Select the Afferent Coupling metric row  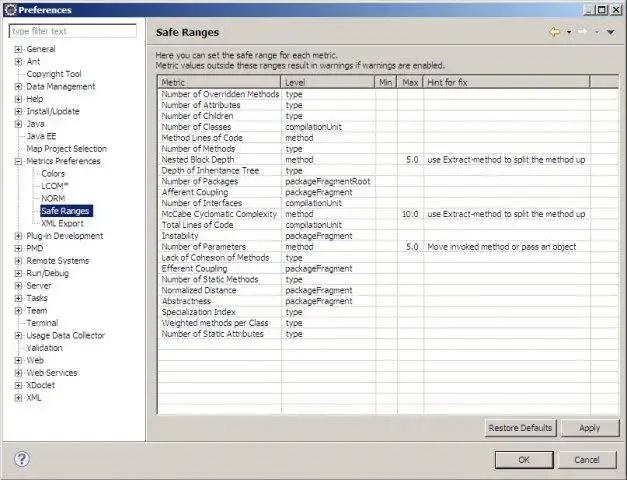click(388, 192)
